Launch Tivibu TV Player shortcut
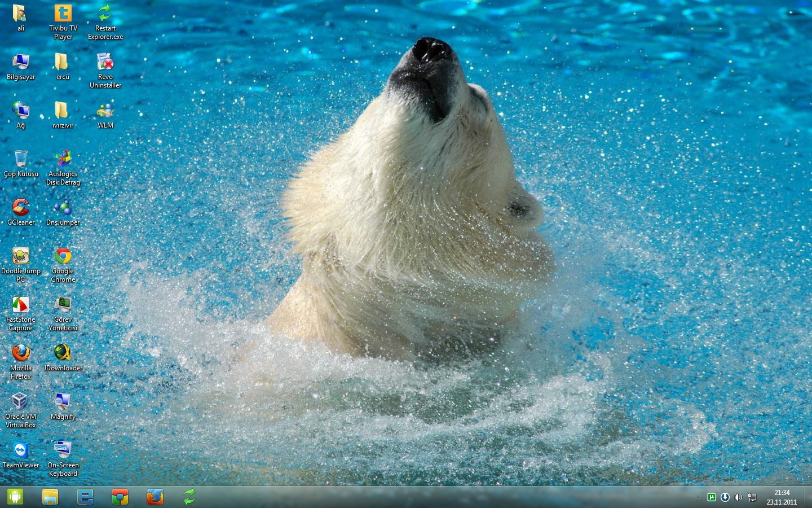812x508 pixels. pyautogui.click(x=63, y=22)
